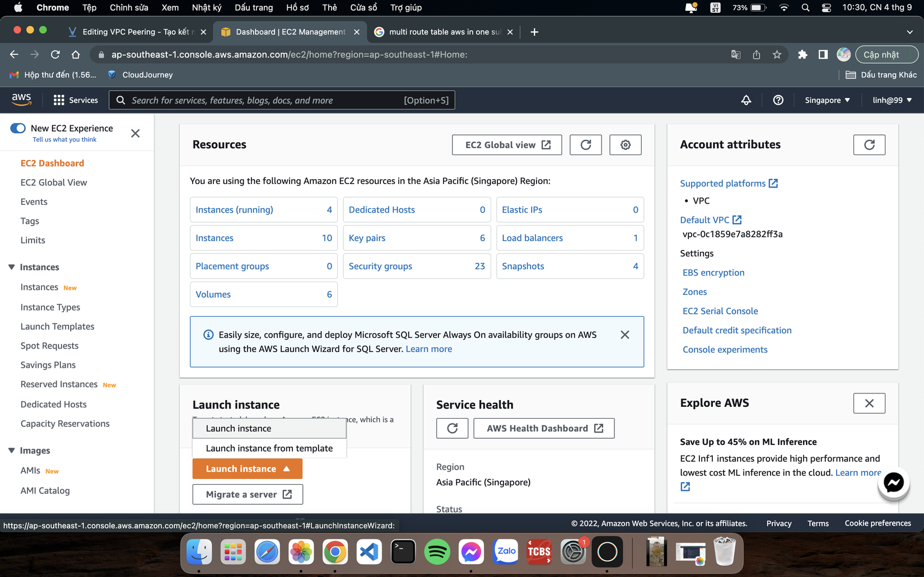Open a new Chrome tab

coord(534,32)
